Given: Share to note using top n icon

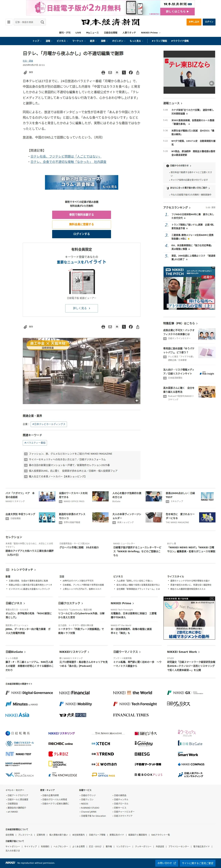Looking at the screenshot, I should [x=117, y=73].
